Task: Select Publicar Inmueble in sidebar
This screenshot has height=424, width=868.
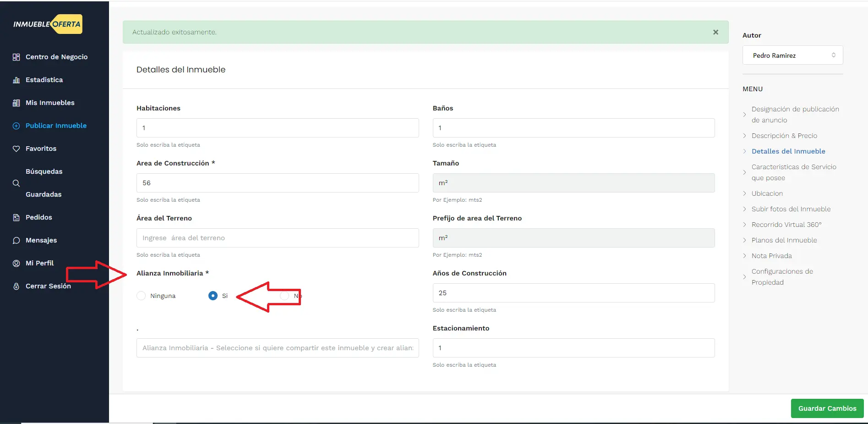Action: [x=56, y=126]
